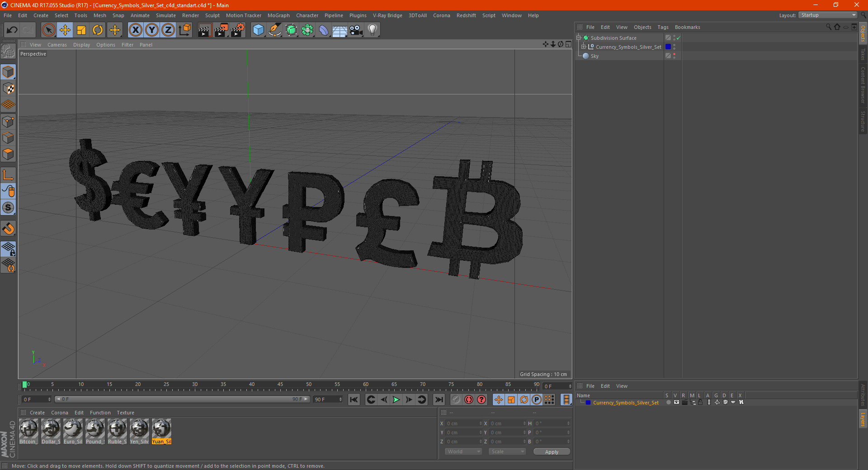Click frame 45 on timeline ruler
Screen dimensions: 868x470
280,385
